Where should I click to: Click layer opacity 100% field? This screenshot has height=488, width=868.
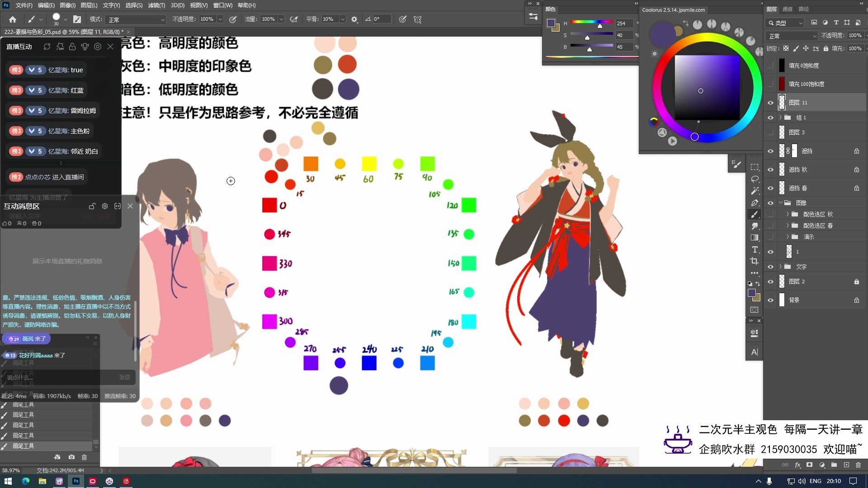tap(854, 35)
